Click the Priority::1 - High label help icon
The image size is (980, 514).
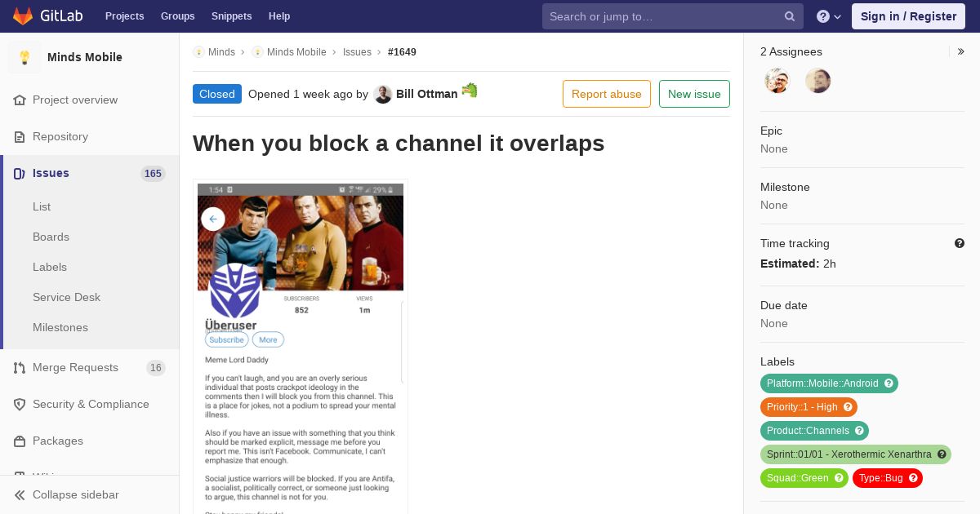click(x=848, y=407)
